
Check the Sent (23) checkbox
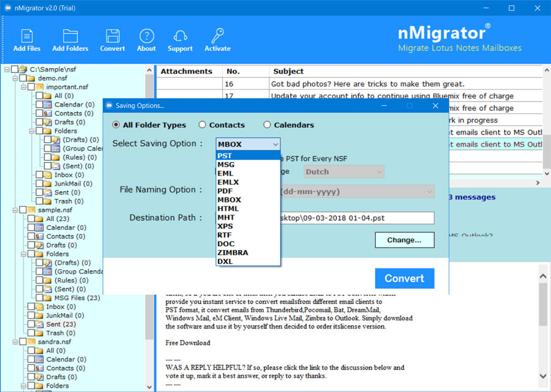(31, 324)
